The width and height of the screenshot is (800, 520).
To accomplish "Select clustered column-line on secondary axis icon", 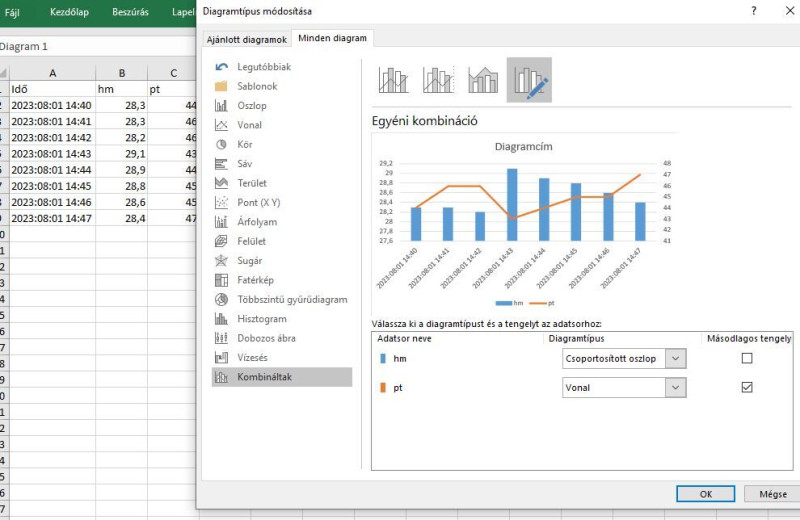I will 438,80.
